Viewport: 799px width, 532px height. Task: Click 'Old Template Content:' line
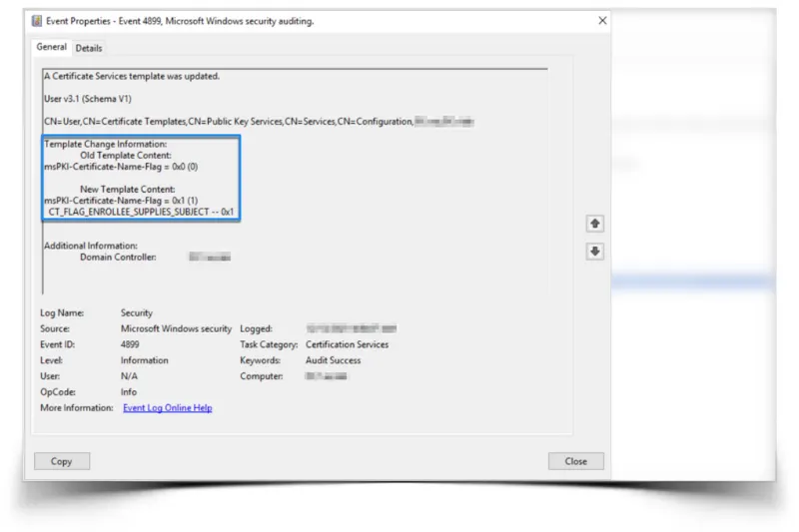coord(126,156)
